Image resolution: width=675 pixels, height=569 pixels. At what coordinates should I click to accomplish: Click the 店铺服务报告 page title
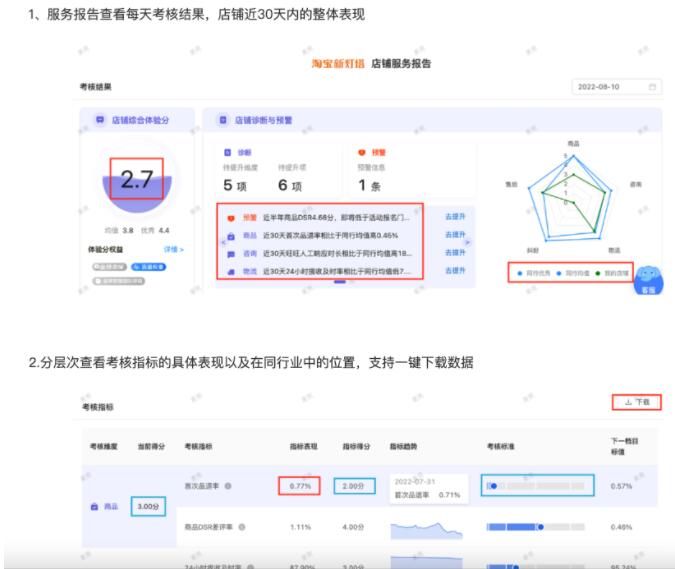coord(401,64)
